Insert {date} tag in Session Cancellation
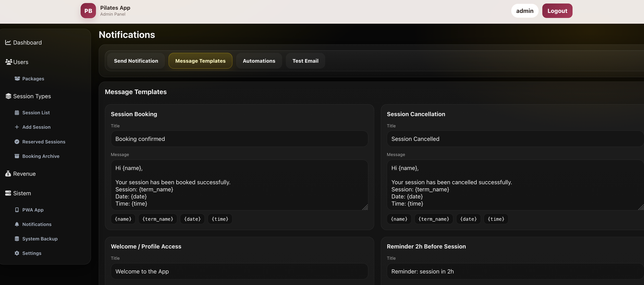644x285 pixels. [x=469, y=219]
